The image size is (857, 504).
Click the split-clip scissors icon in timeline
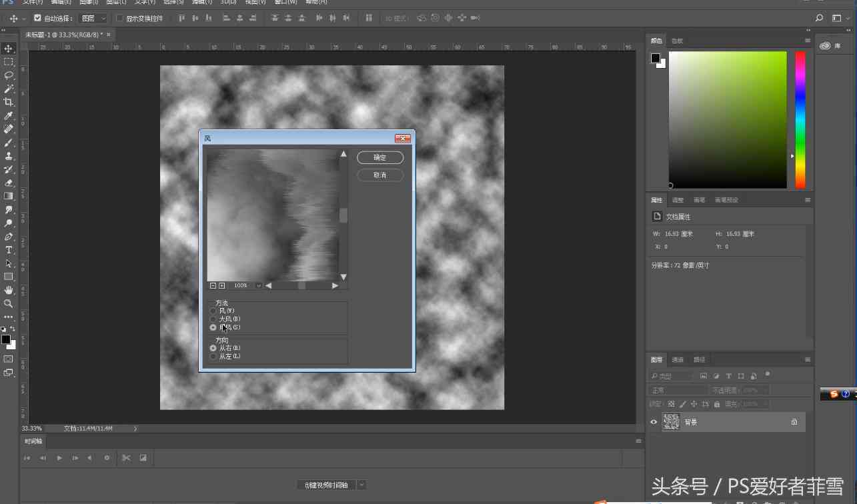tap(125, 458)
